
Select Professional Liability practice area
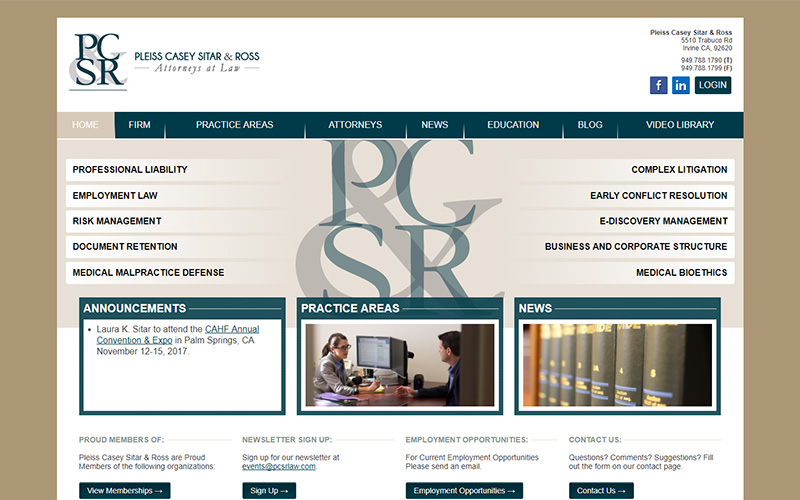pos(130,170)
